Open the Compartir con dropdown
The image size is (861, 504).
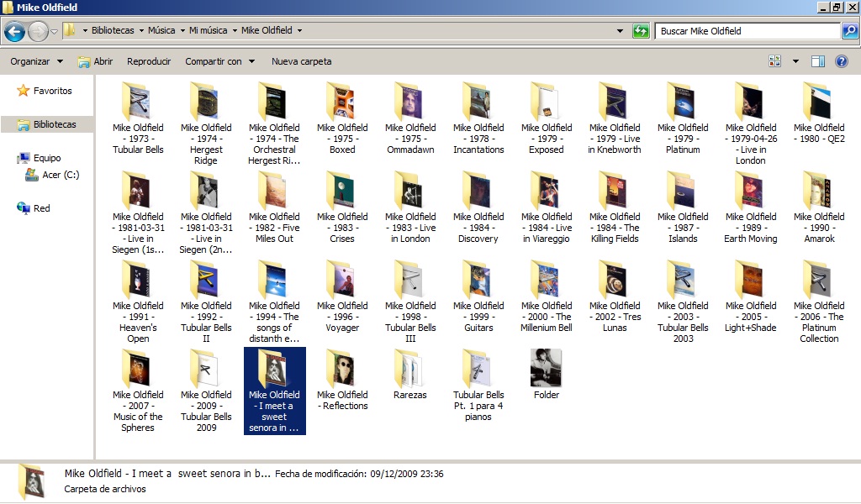(219, 61)
